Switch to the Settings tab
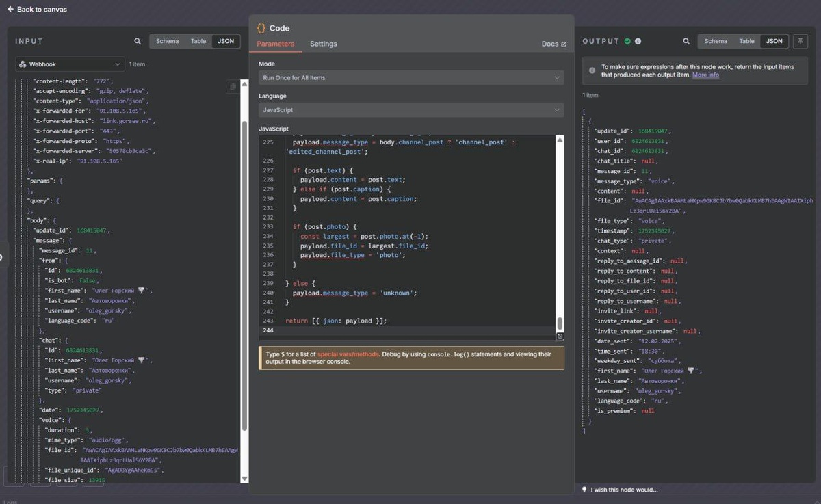 323,44
